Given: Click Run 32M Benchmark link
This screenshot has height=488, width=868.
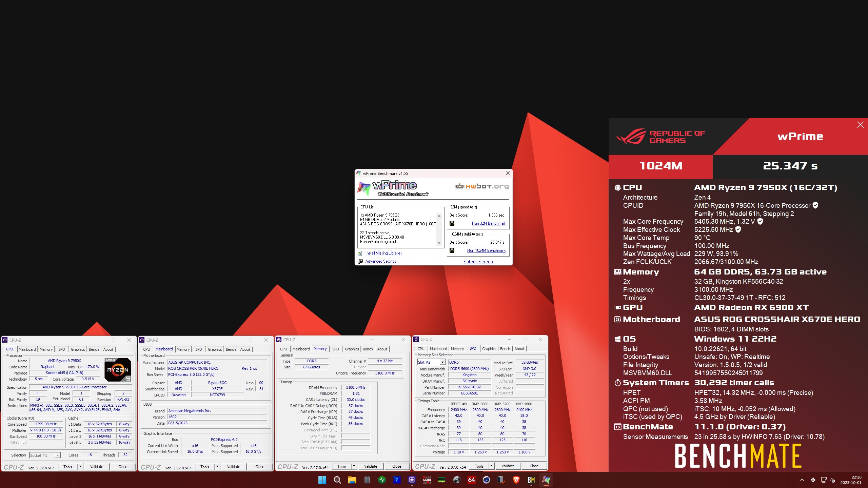Looking at the screenshot, I should [489, 223].
